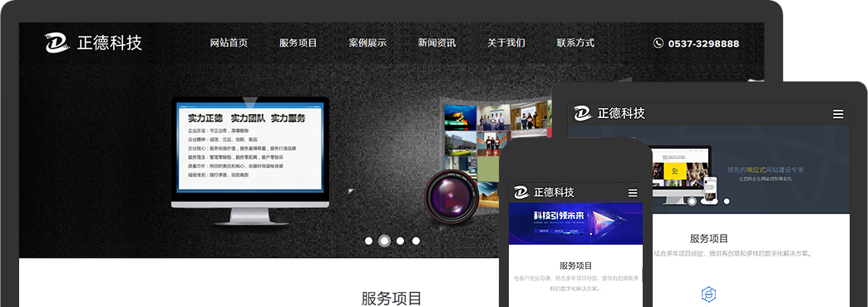Open the hamburger menu on the phone view
The image size is (868, 307).
(633, 193)
